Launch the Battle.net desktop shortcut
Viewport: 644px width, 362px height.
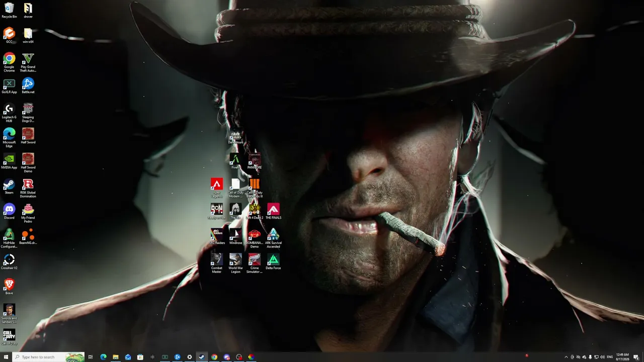(28, 85)
